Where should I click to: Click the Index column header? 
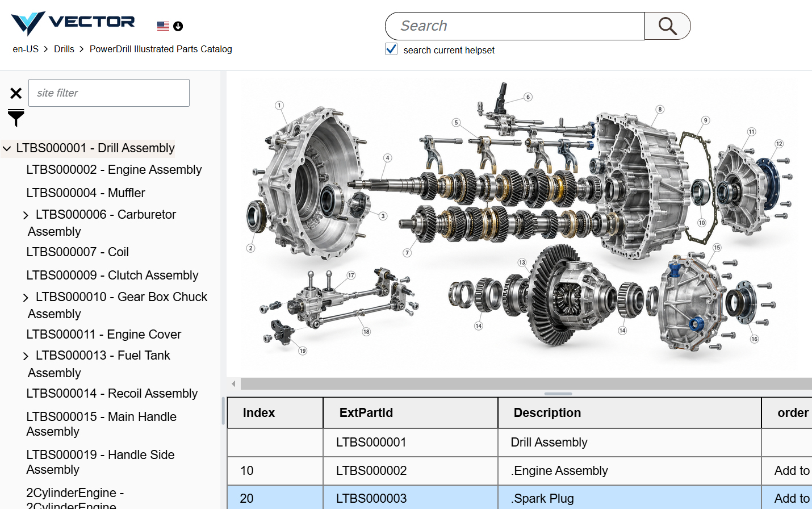coord(275,413)
